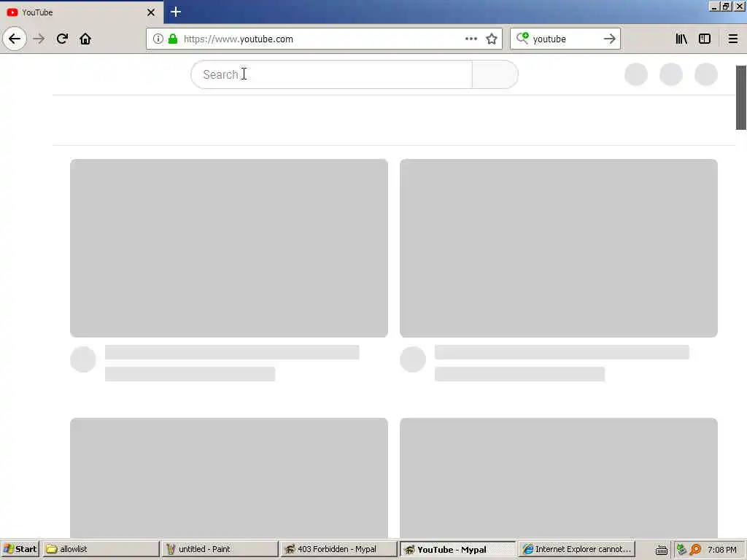This screenshot has height=560, width=747.
Task: Switch to 403 Forbidden - Mypal window
Action: coord(338,549)
